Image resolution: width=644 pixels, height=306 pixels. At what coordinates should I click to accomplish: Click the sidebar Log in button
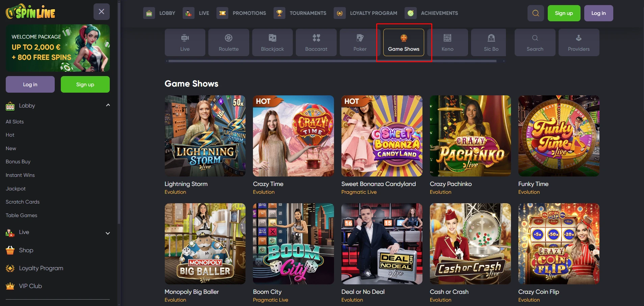30,85
